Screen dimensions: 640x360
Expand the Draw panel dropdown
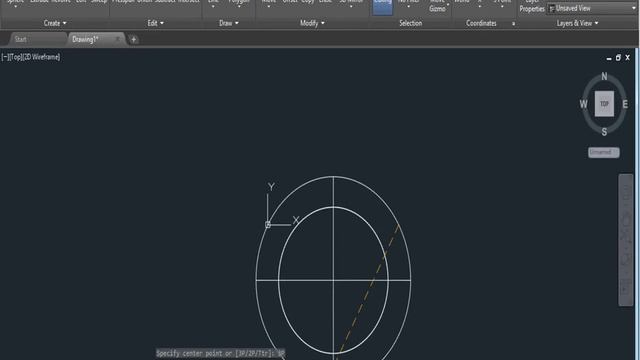point(229,23)
